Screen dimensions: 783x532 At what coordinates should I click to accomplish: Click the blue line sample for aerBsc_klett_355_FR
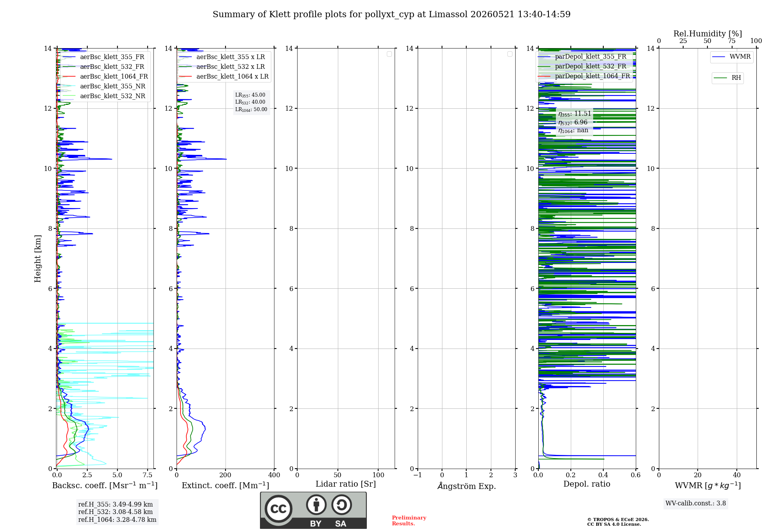(x=69, y=57)
